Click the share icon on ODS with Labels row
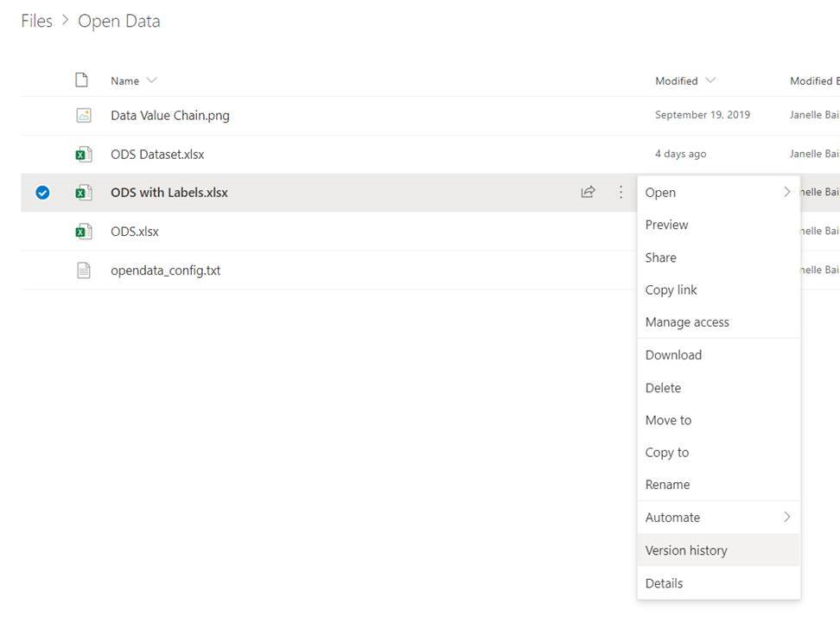 coord(588,192)
